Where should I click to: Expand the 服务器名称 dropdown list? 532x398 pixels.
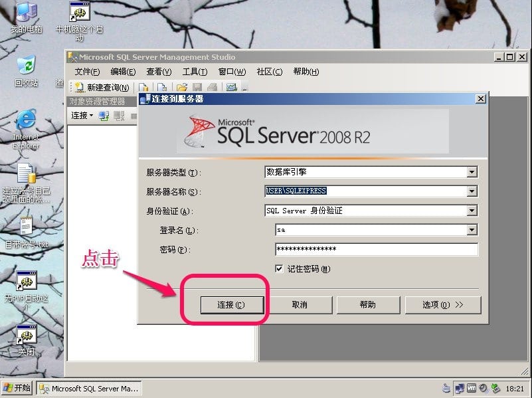tap(472, 191)
